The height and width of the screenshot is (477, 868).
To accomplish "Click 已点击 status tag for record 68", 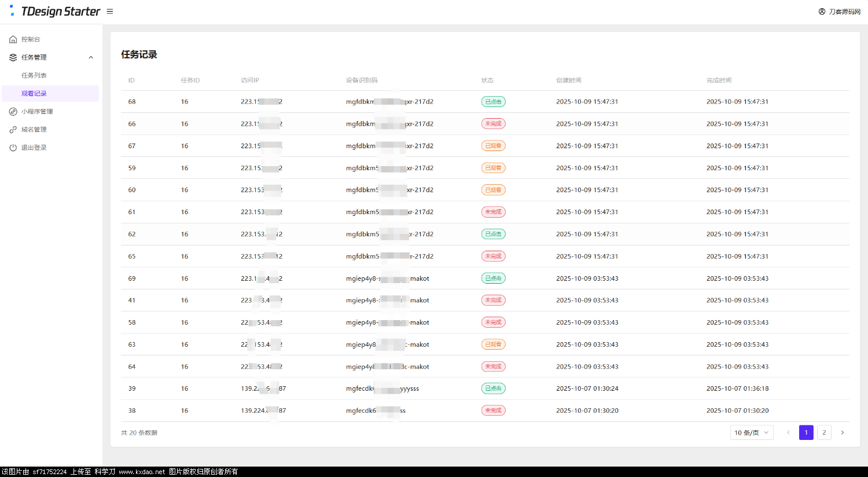I will coord(493,102).
